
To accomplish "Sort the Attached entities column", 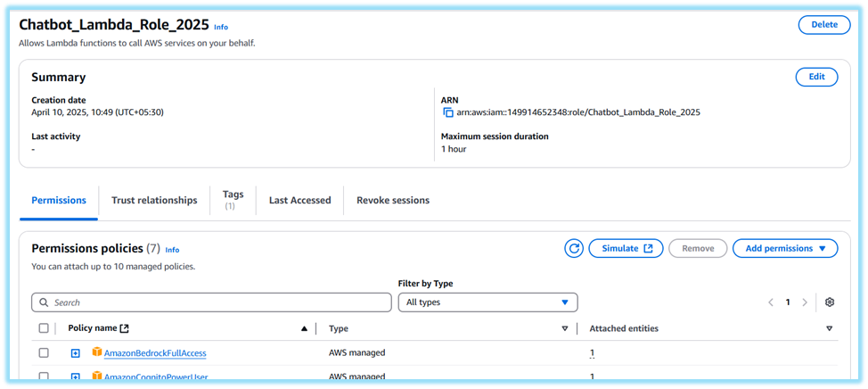I will pos(830,328).
